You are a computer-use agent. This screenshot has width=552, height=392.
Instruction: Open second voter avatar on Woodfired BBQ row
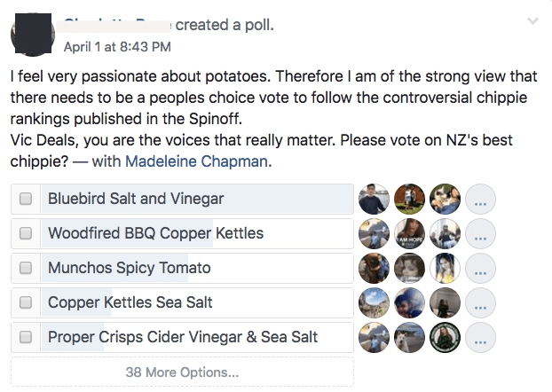point(409,234)
